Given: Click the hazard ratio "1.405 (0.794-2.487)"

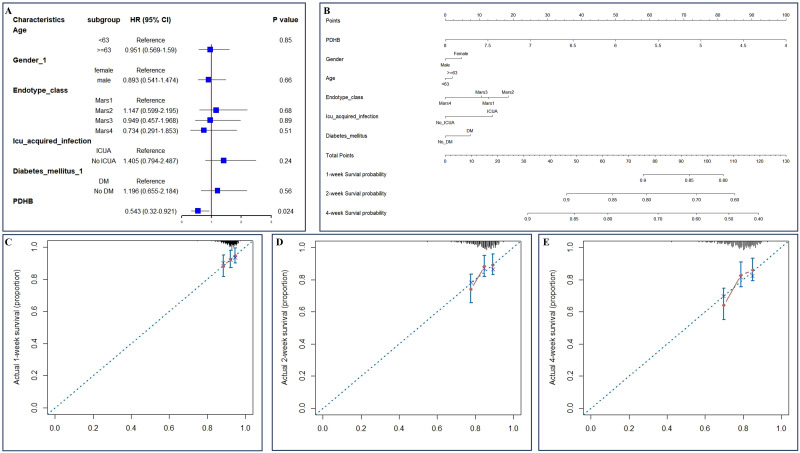Looking at the screenshot, I should 151,161.
